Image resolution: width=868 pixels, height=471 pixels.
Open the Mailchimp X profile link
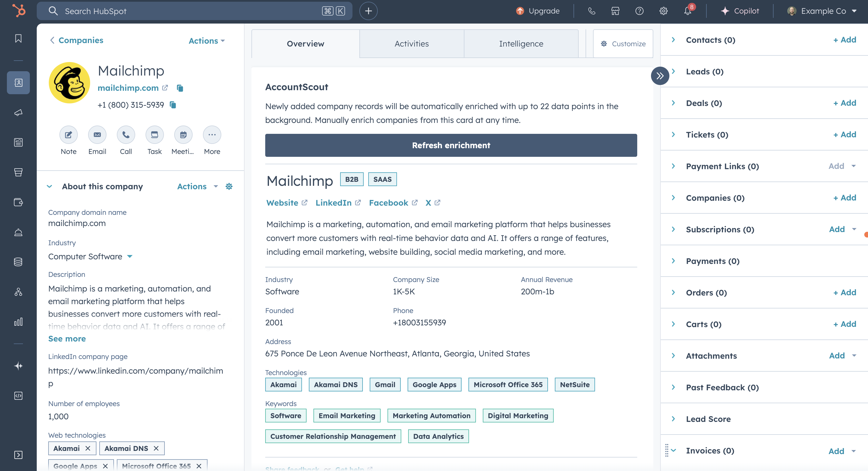point(433,203)
